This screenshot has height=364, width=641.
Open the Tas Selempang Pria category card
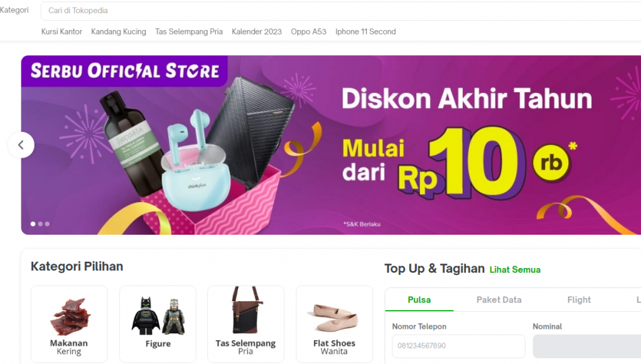coord(245,324)
